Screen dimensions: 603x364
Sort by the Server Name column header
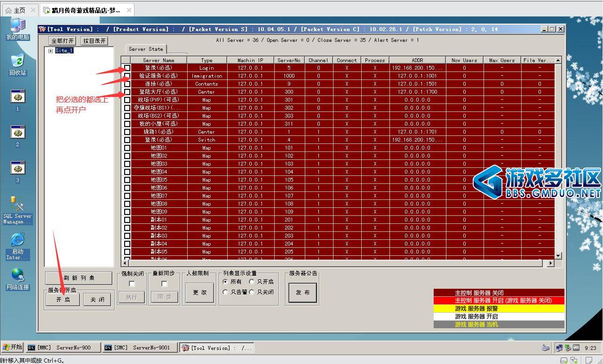[x=159, y=60]
